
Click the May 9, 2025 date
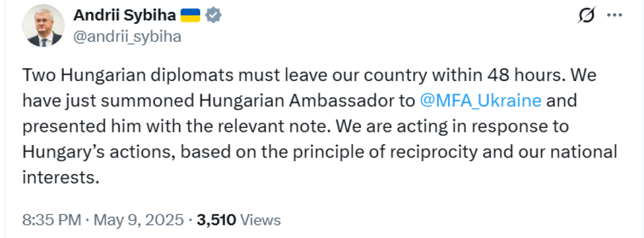[138, 220]
